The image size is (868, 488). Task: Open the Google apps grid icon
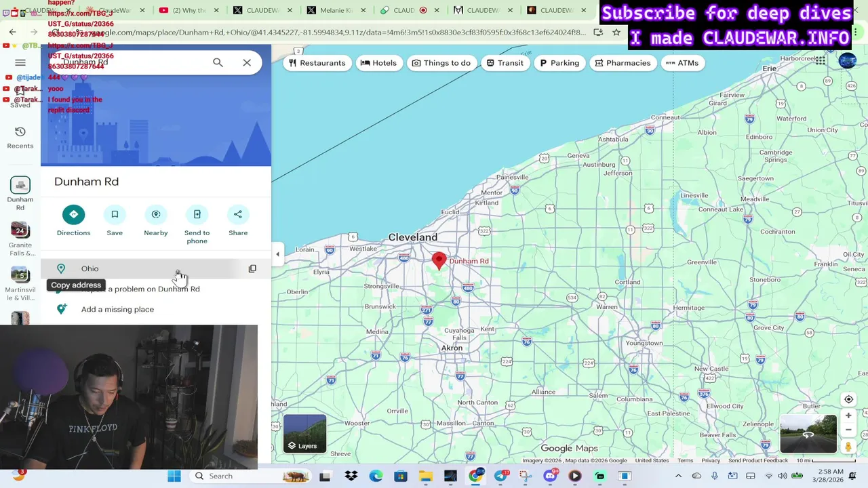click(821, 61)
